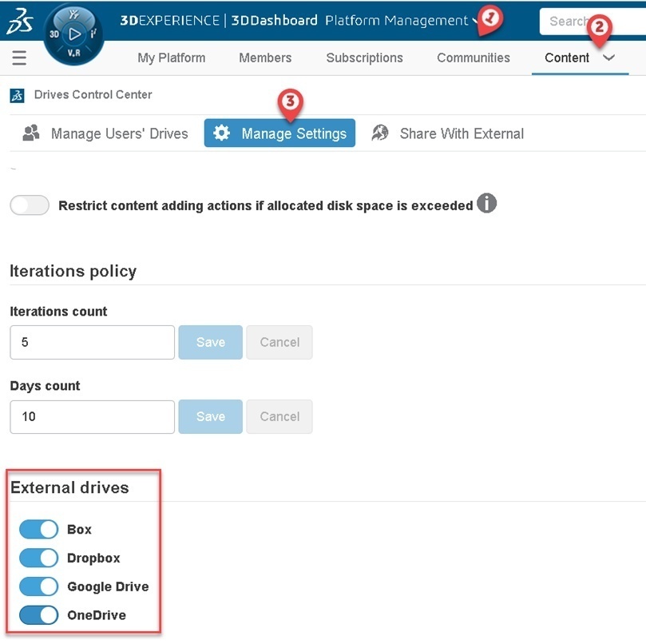Viewport: 646px width, 644px height.
Task: Click the Iterations count input field
Action: click(x=93, y=342)
